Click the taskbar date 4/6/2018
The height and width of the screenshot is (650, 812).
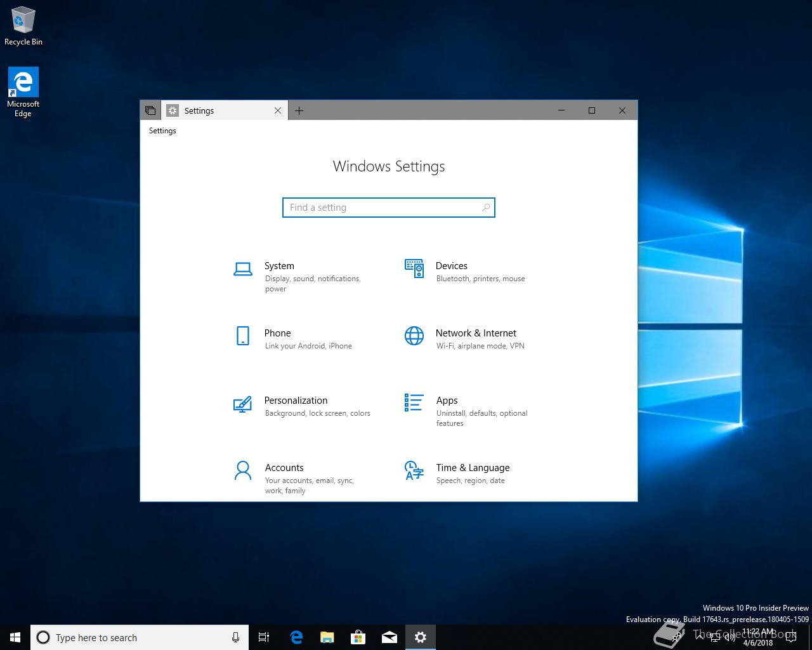coord(758,642)
